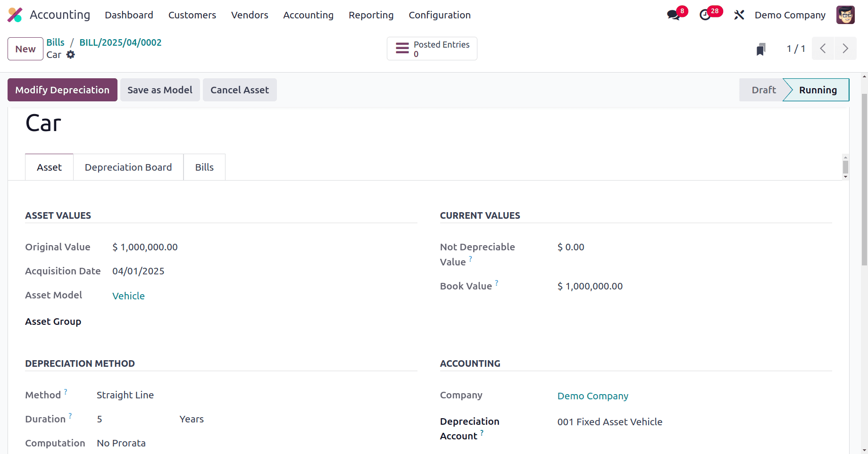Click the Not Depreciable Value $ 0.00
868x454 pixels.
(x=571, y=247)
